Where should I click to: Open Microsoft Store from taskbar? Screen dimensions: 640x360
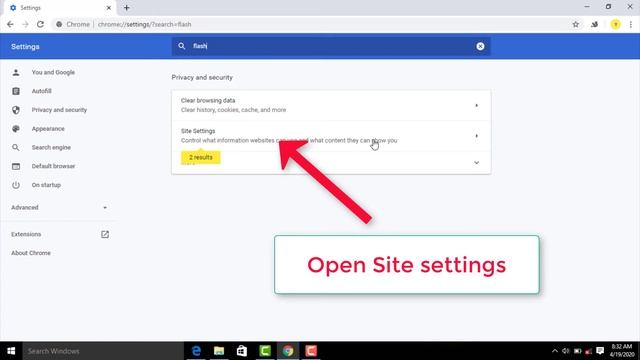pyautogui.click(x=242, y=351)
